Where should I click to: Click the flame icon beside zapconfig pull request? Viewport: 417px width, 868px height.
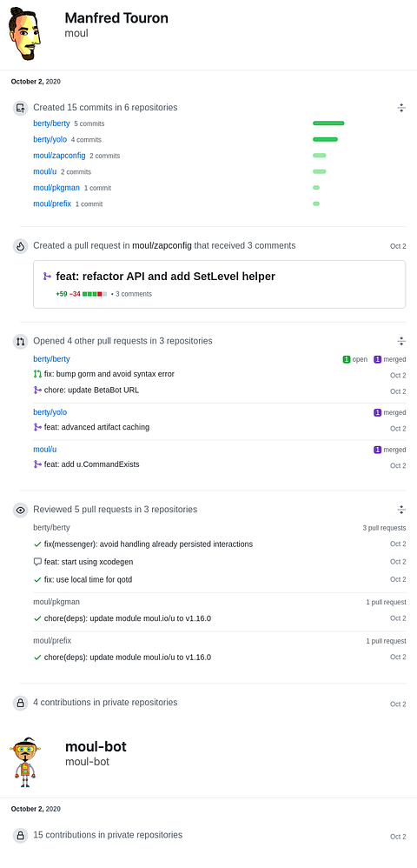(x=21, y=246)
